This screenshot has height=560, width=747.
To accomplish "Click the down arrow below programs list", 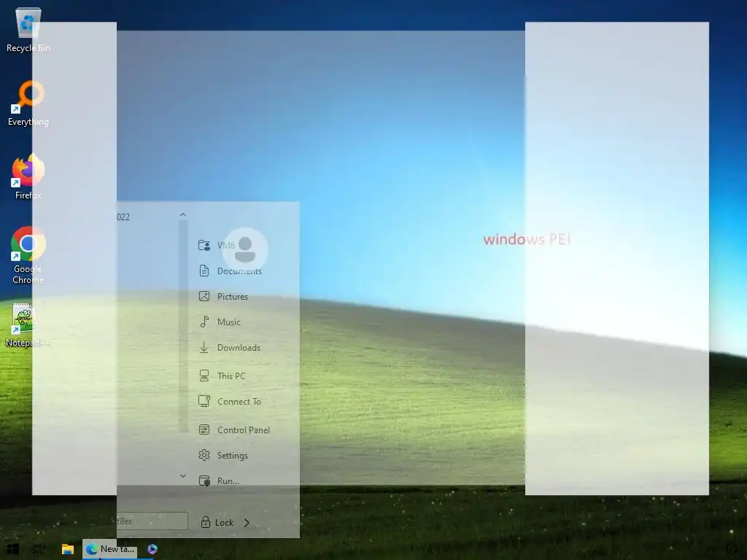I will (x=183, y=475).
